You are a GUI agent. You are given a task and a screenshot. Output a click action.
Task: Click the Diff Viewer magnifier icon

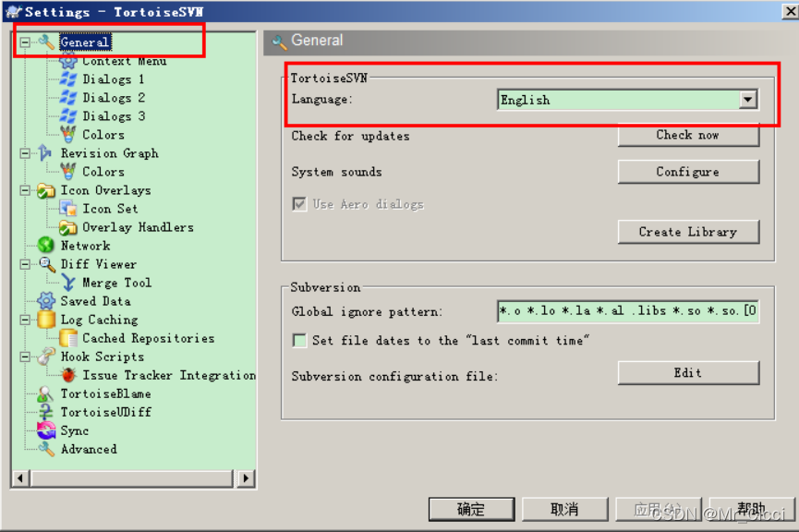(x=47, y=264)
